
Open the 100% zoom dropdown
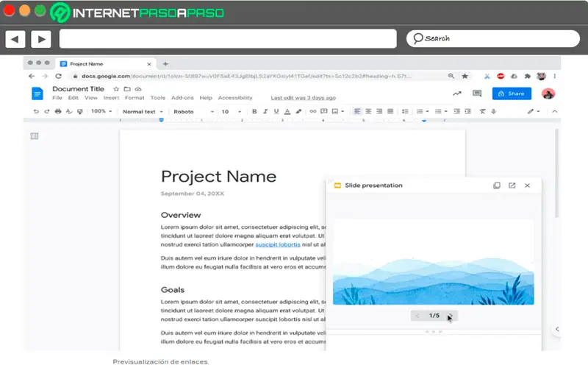point(101,111)
